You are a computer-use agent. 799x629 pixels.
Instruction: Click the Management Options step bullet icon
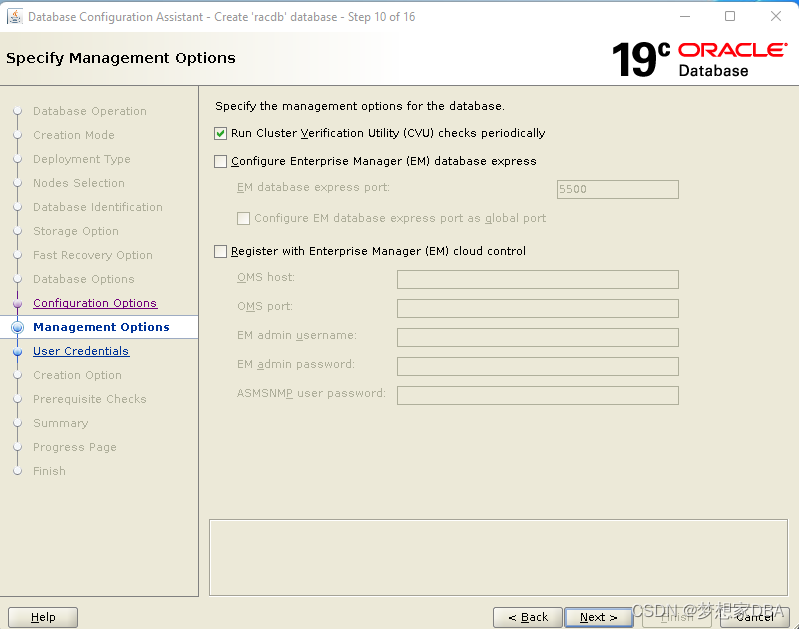pyautogui.click(x=17, y=327)
